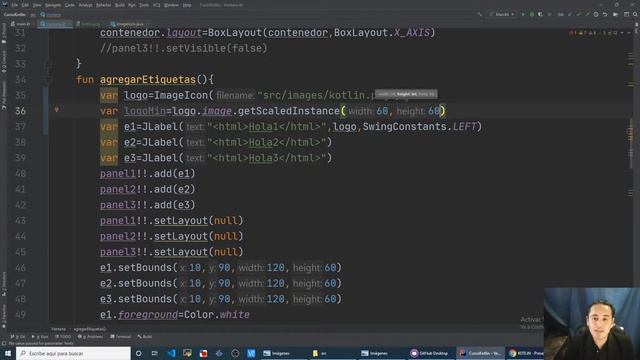Click the rollback undo arrow icon
640x360 pixels.
pos(605,14)
